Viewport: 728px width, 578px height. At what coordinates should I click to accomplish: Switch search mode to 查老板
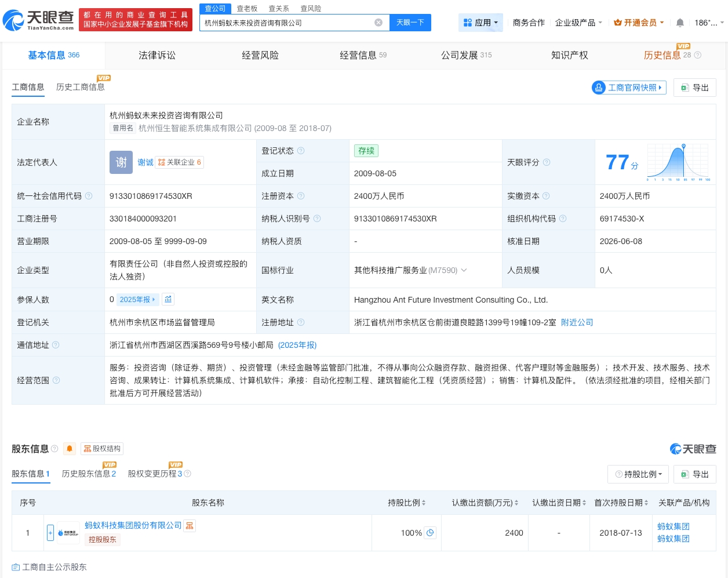(247, 8)
